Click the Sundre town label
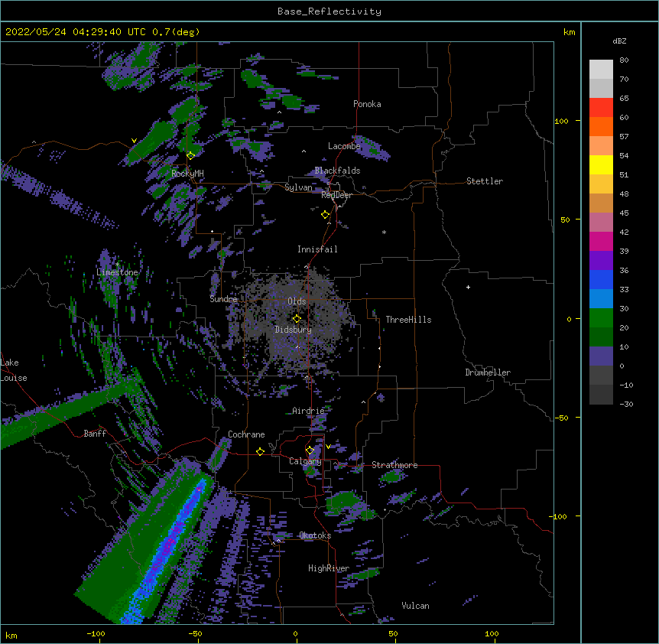Viewport: 659px width, 644px height. tap(223, 299)
